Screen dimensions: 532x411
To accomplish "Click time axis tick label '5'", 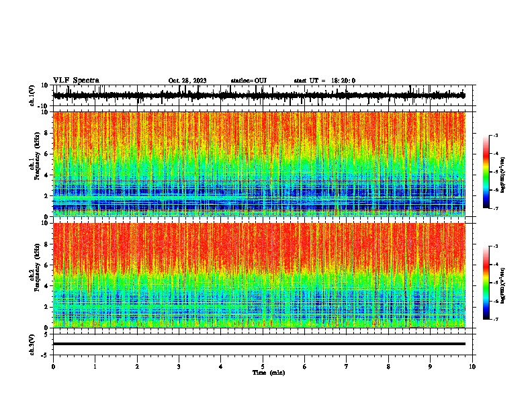I will coord(263,367).
